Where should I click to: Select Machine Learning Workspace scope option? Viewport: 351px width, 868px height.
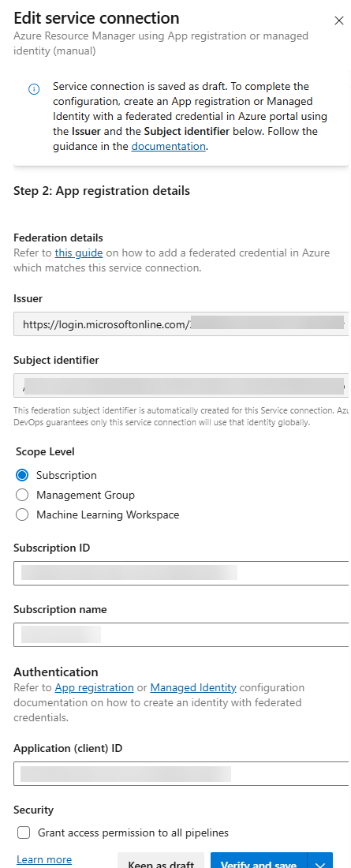click(22, 514)
